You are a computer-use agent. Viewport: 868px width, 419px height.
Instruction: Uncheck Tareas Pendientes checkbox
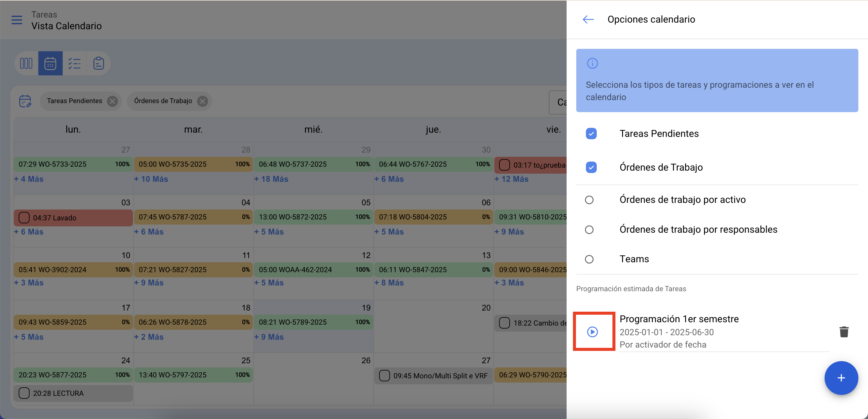(591, 134)
